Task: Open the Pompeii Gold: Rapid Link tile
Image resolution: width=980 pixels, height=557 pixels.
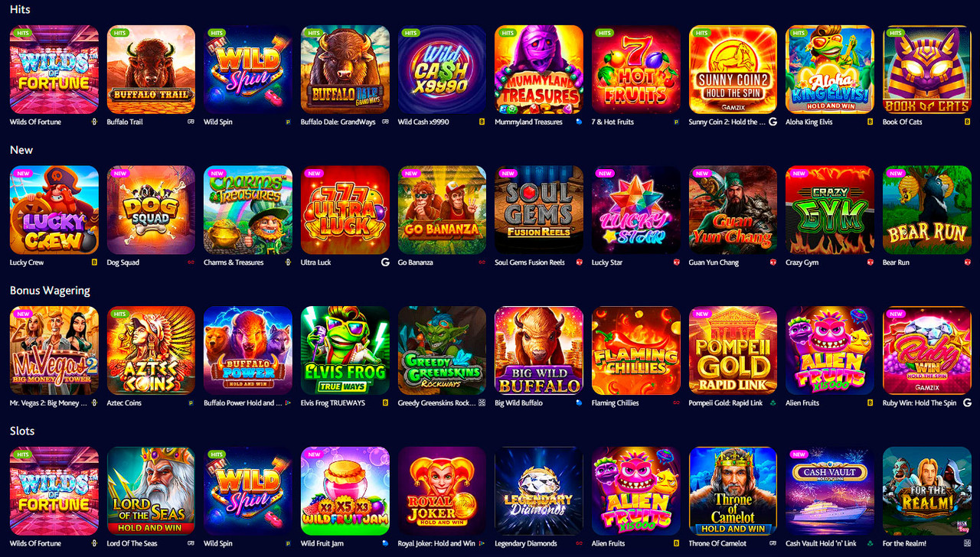Action: [733, 351]
